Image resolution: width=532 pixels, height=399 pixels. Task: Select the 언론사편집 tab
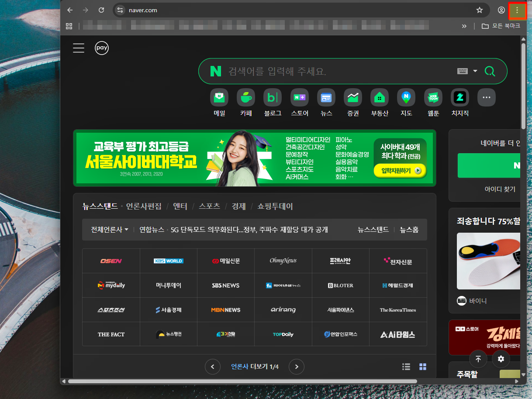point(144,206)
